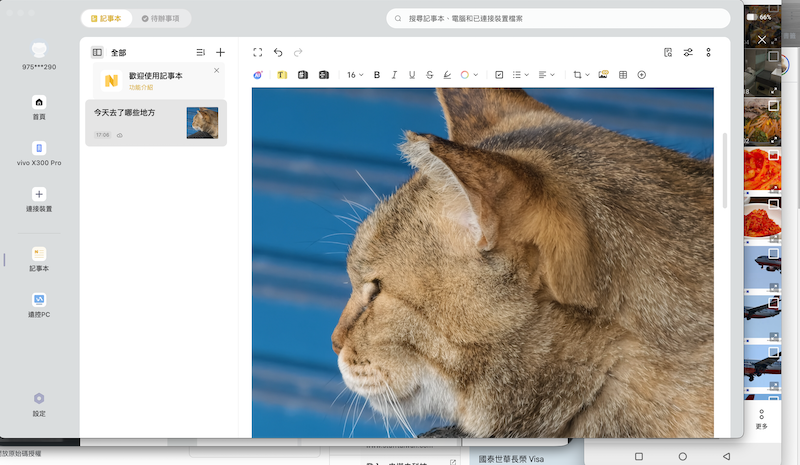Screen dimensions: 800x465
Task: Open the AI assistant tool
Action: pyautogui.click(x=258, y=75)
